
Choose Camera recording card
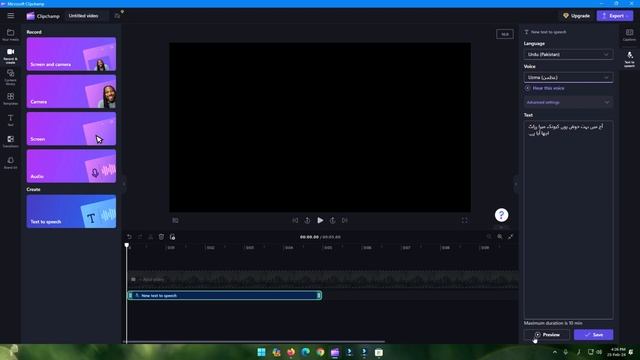click(71, 91)
